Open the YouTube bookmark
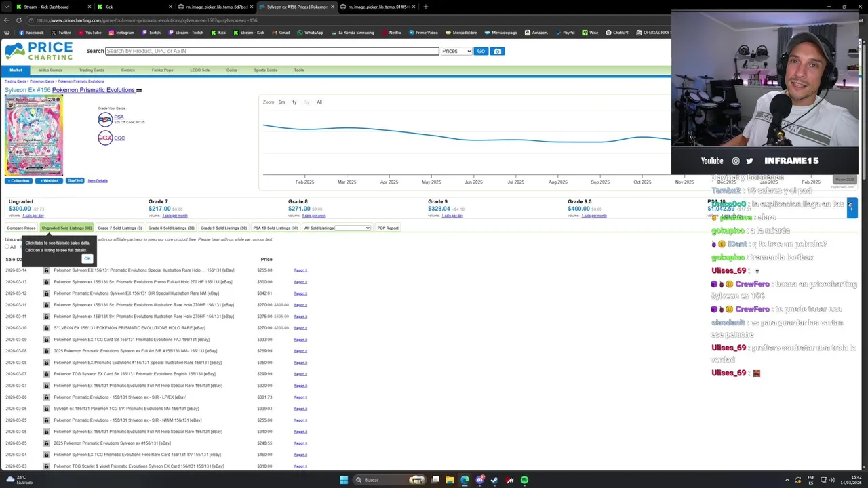This screenshot has height=488, width=868. pos(89,33)
